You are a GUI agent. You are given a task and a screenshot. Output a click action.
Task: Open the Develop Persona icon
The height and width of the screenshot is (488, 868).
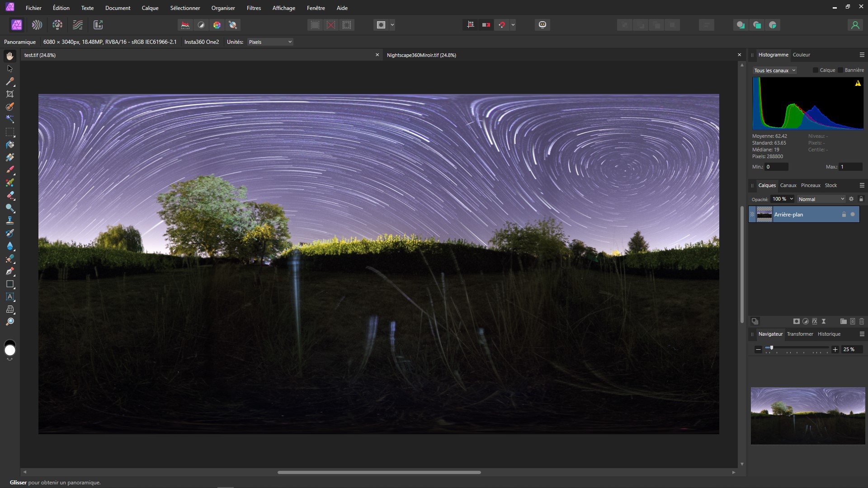pos(57,25)
